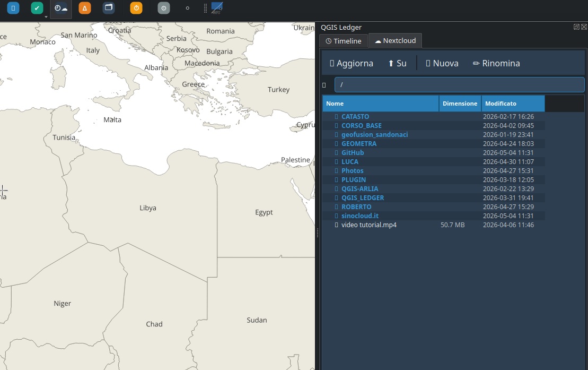Screen dimensions: 588x370
Task: Click the Greece label on map
Action: [x=194, y=84]
